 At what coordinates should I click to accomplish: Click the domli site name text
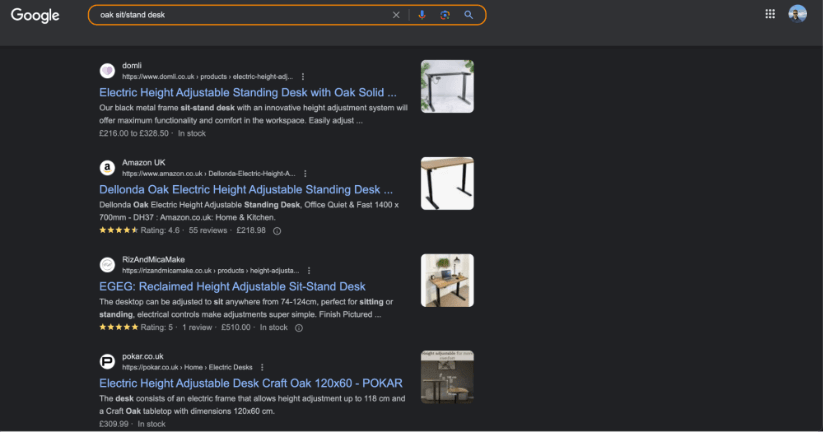coord(132,66)
